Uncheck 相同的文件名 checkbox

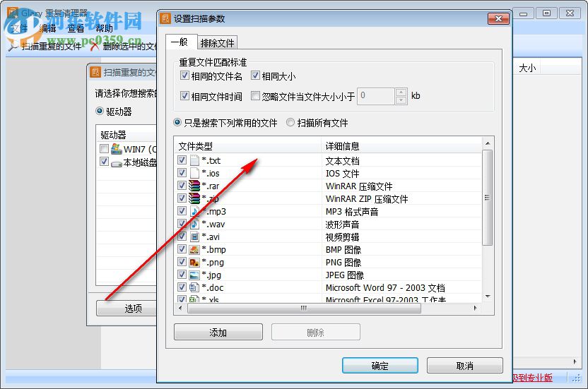point(184,76)
